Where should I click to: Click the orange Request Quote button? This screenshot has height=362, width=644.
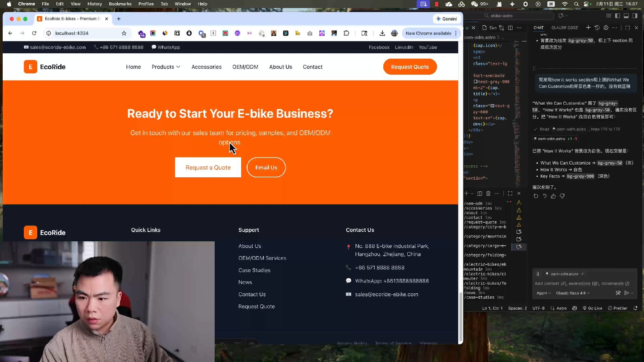click(x=410, y=67)
